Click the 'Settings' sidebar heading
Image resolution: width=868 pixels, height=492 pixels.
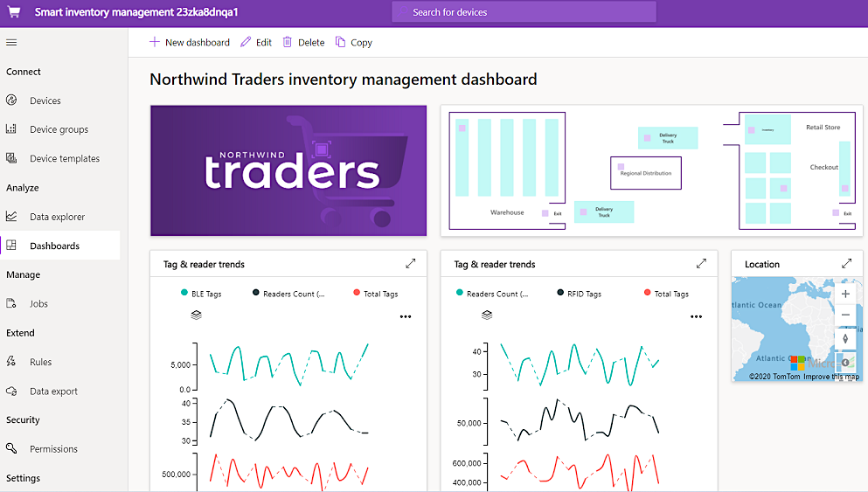pyautogui.click(x=23, y=478)
